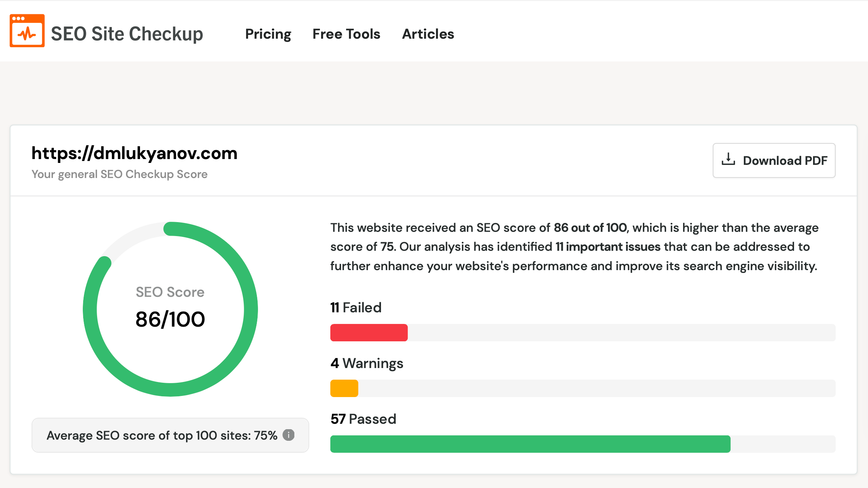Viewport: 868px width, 488px height.
Task: Click the info icon next to average SEO score
Action: coord(289,435)
